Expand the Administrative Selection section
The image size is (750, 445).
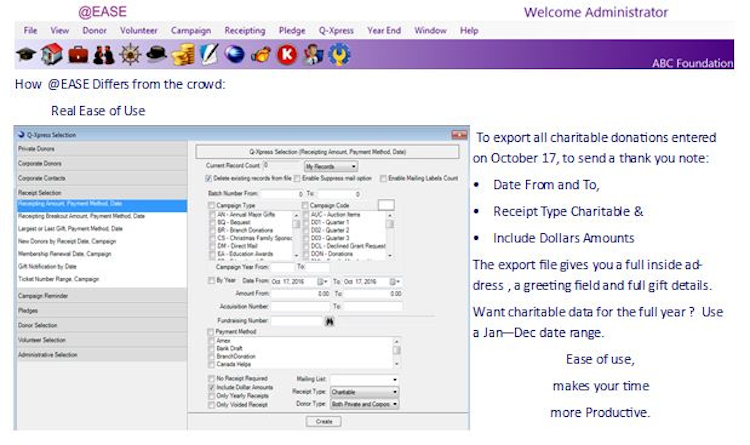click(102, 355)
